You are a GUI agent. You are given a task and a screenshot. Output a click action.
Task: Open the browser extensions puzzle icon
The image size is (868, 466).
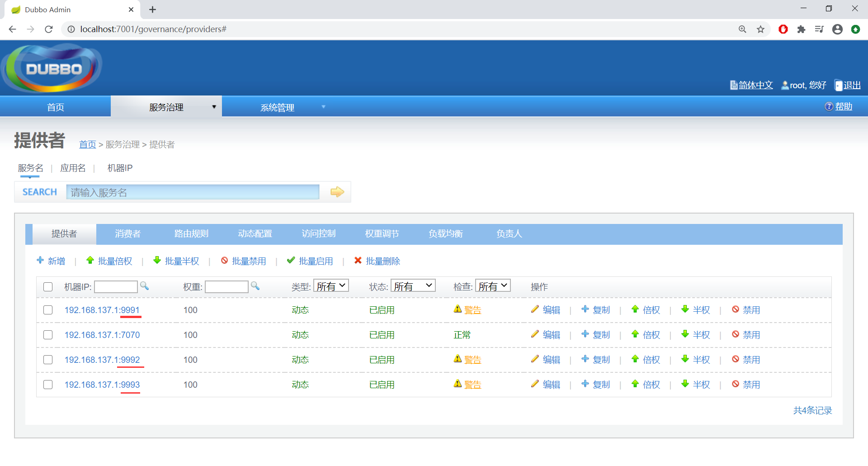tap(801, 29)
